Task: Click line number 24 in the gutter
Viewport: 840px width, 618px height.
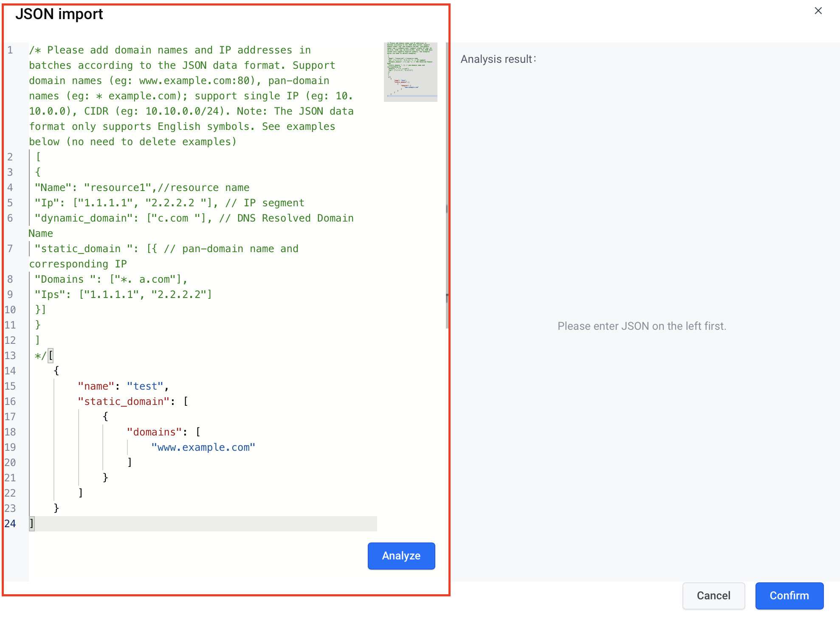Action: tap(10, 523)
